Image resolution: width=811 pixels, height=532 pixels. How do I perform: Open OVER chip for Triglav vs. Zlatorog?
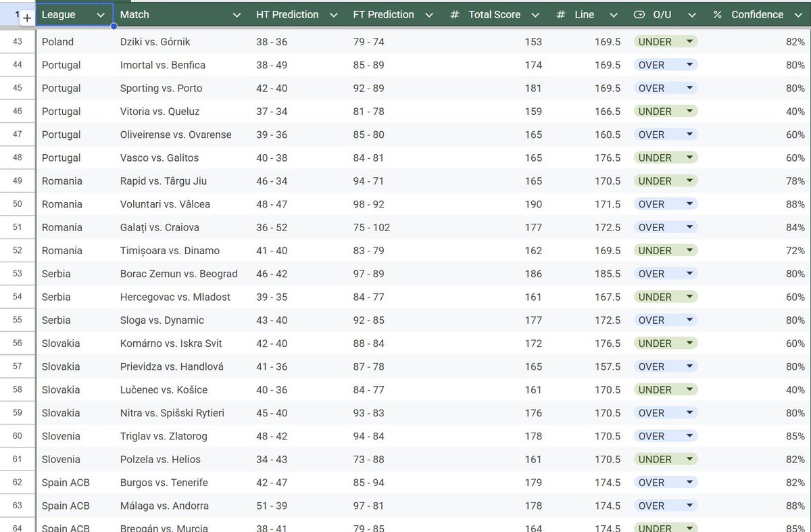[x=666, y=436]
